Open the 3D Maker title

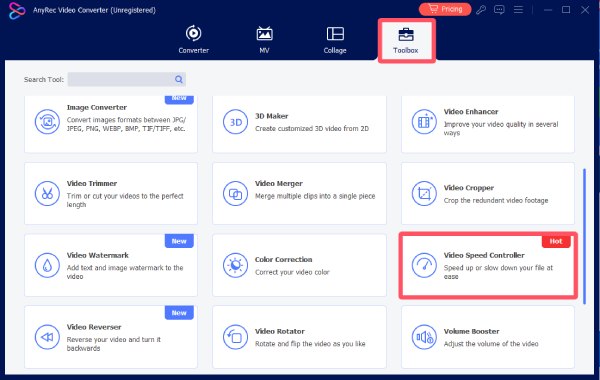pyautogui.click(x=272, y=116)
